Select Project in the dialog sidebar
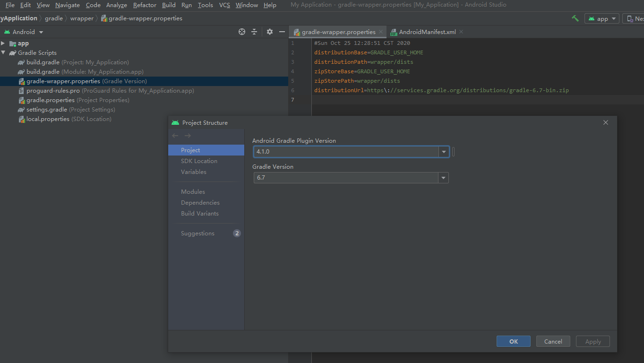Image resolution: width=644 pixels, height=363 pixels. pos(206,150)
